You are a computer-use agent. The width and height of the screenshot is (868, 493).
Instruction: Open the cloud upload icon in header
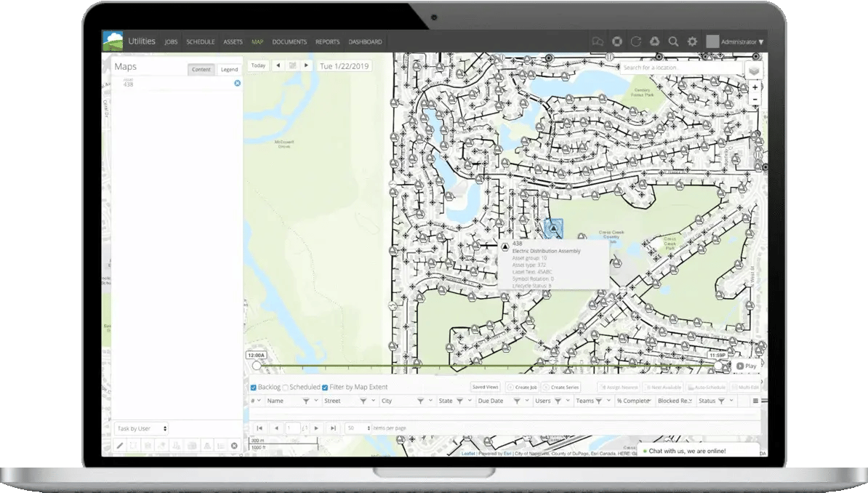coord(654,41)
